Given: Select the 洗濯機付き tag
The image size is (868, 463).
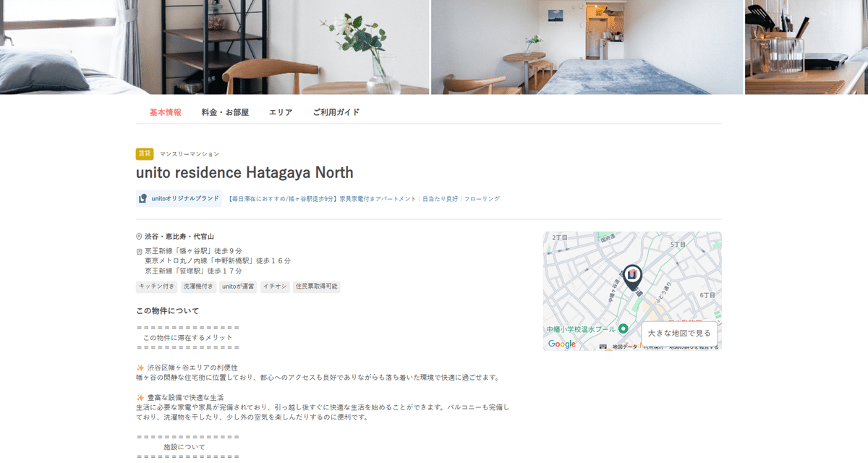Looking at the screenshot, I should tap(198, 286).
